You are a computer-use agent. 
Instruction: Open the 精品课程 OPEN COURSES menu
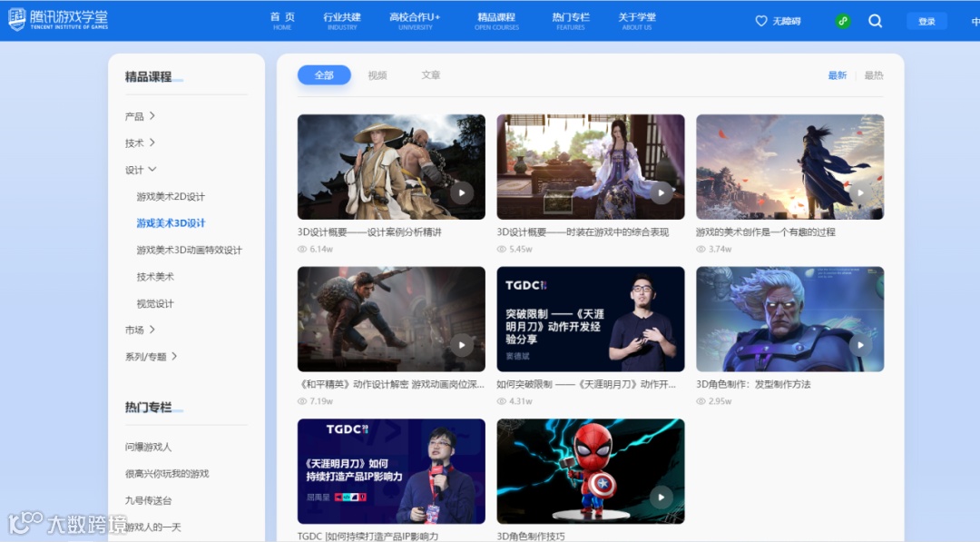click(496, 21)
